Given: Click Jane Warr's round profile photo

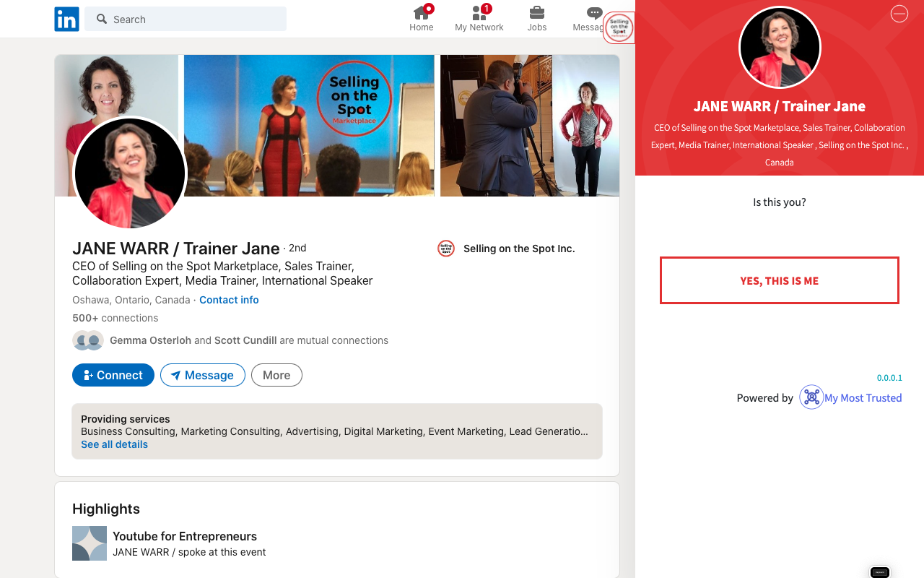Looking at the screenshot, I should pos(130,173).
